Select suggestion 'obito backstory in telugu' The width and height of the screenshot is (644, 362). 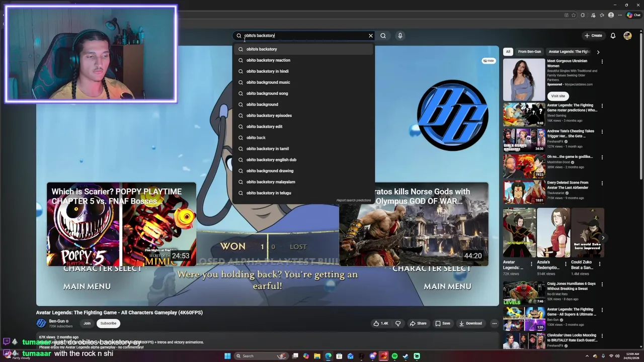(303, 193)
